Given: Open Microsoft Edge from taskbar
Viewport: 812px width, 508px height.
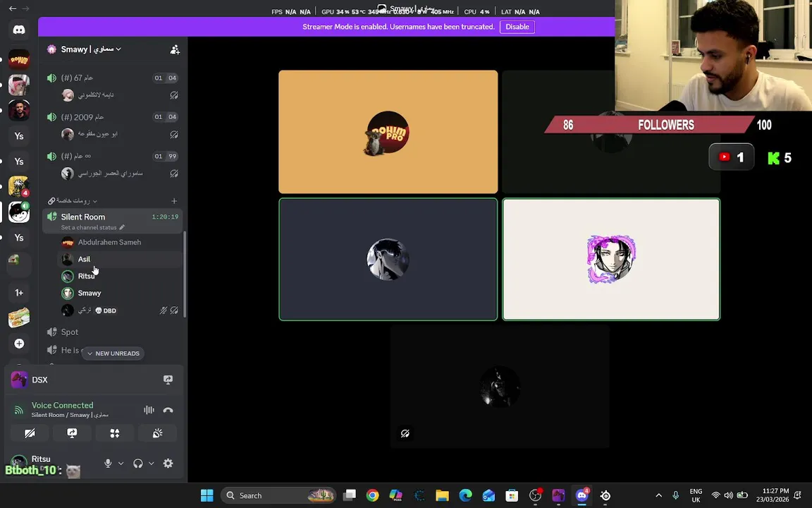Looking at the screenshot, I should tap(465, 495).
